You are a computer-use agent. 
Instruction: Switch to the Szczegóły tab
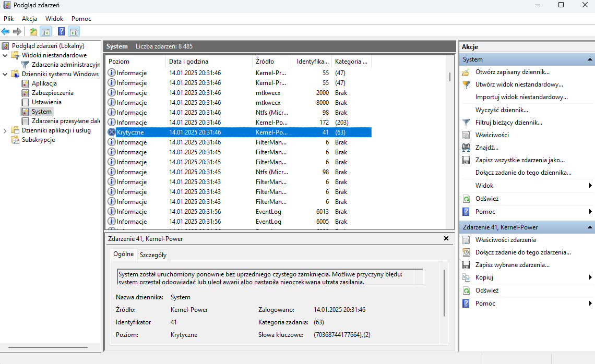[x=153, y=255]
